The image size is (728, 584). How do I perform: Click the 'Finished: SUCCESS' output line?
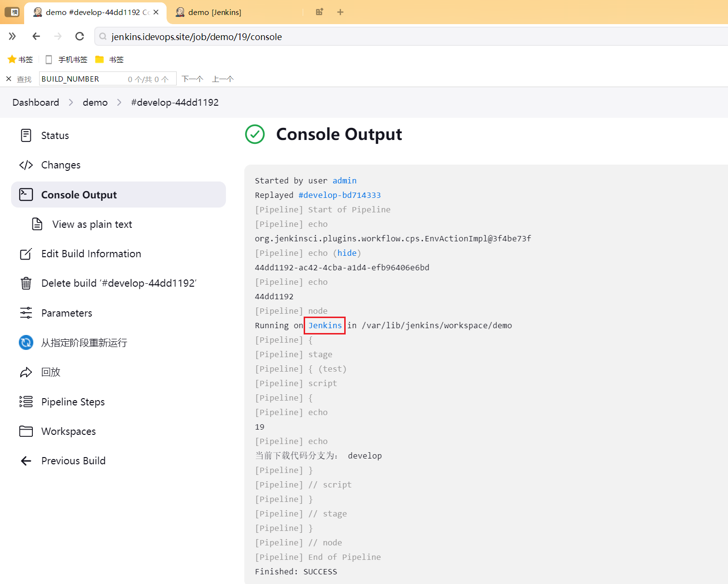[296, 571]
